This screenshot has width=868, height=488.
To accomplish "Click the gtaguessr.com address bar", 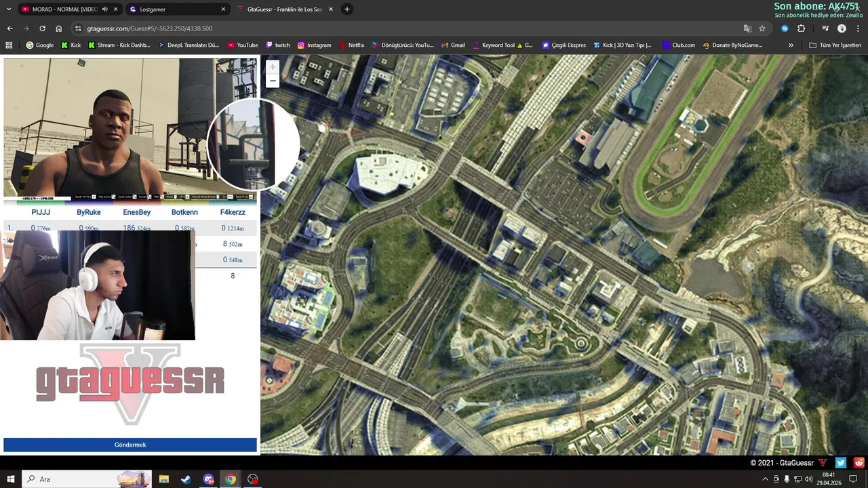I will tap(407, 28).
